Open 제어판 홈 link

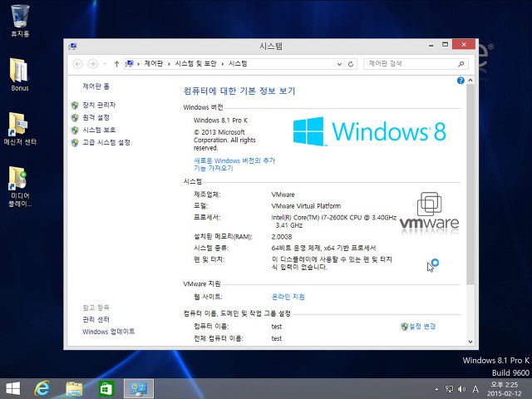96,86
